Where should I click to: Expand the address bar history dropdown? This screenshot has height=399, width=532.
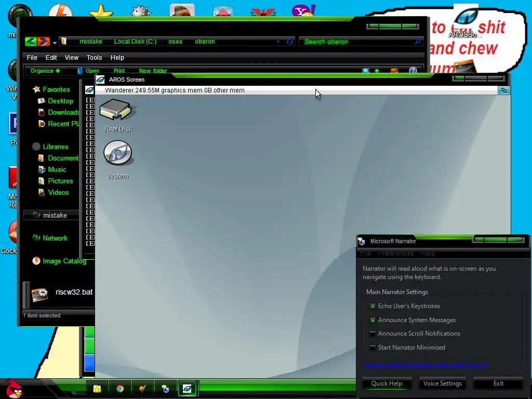(x=278, y=42)
